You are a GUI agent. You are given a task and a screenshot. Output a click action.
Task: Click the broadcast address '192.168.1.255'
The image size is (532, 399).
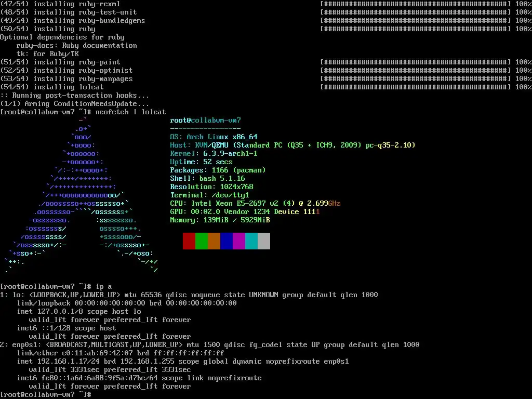(148, 362)
